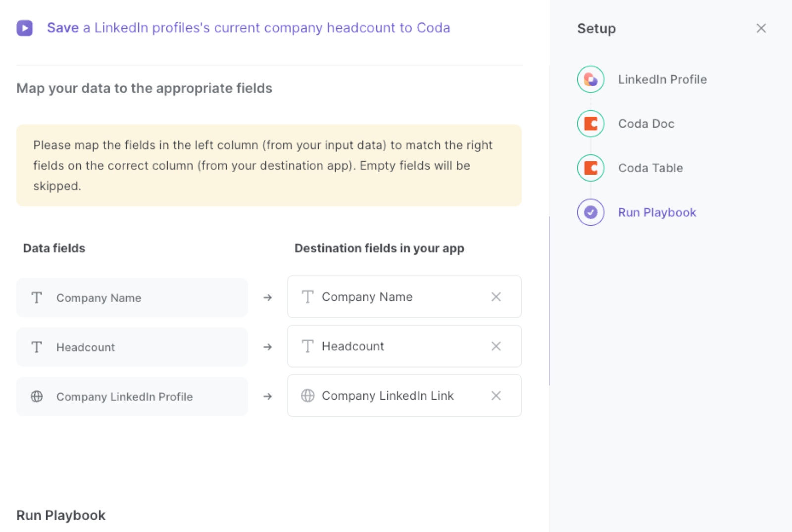
Task: Go to Run Playbook setup step
Action: pos(657,212)
